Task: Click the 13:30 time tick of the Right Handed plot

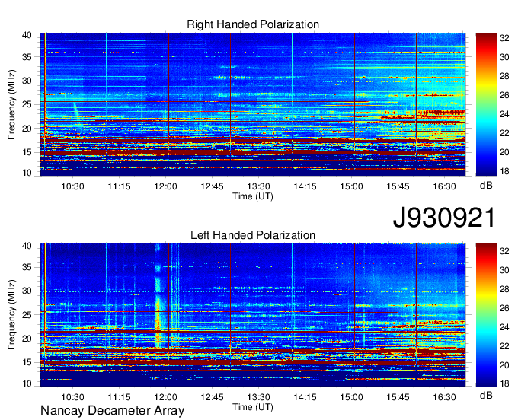Action: click(259, 186)
